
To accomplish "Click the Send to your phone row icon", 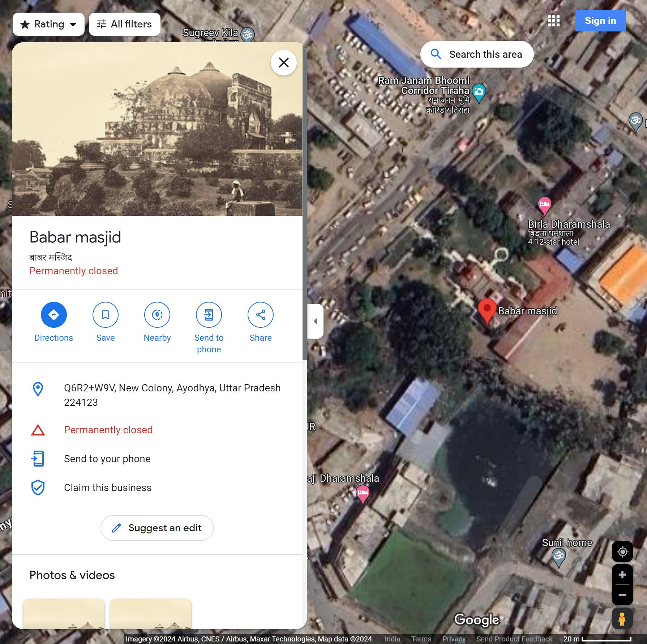I will coord(38,459).
